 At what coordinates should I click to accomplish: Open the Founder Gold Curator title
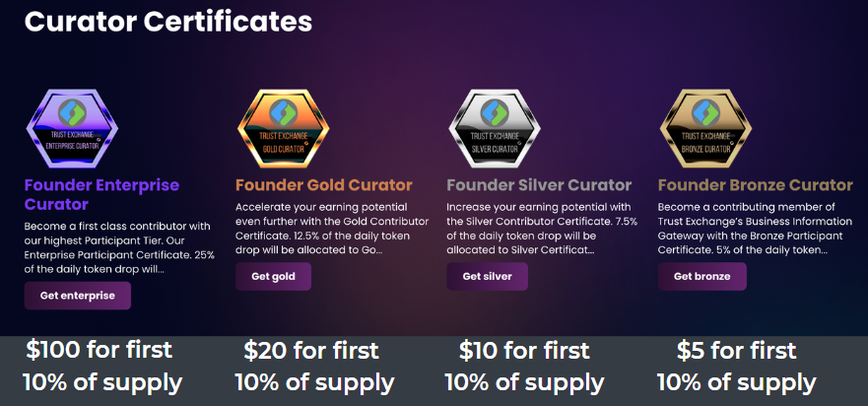tap(324, 185)
